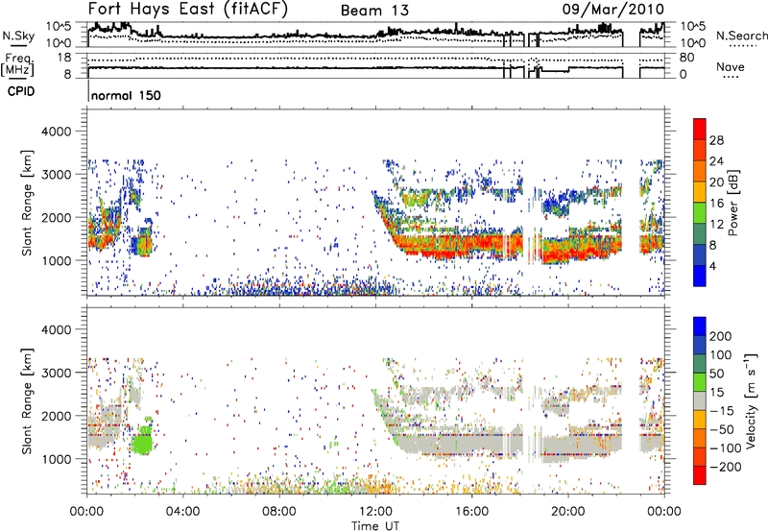Click the '-15' label on Velocity colorbar
Image resolution: width=768 pixels, height=532 pixels.
point(722,410)
